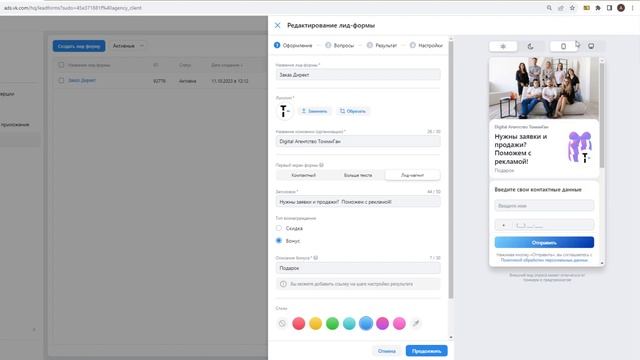Open the eyedropper custom color picker
The width and height of the screenshot is (640, 360).
coord(416,323)
